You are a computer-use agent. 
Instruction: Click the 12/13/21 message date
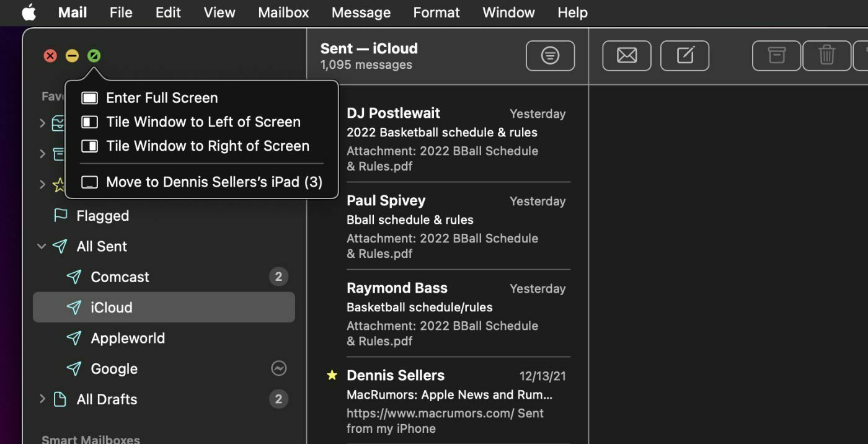click(x=542, y=376)
